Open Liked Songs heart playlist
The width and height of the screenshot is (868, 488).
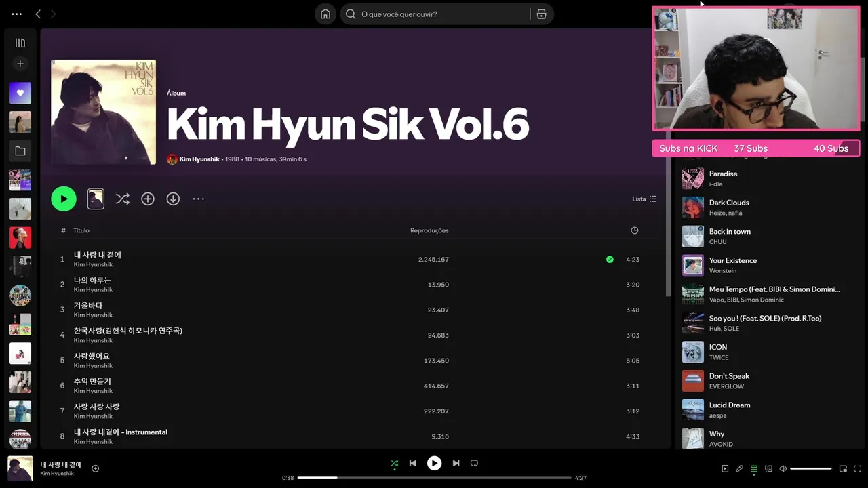[20, 93]
